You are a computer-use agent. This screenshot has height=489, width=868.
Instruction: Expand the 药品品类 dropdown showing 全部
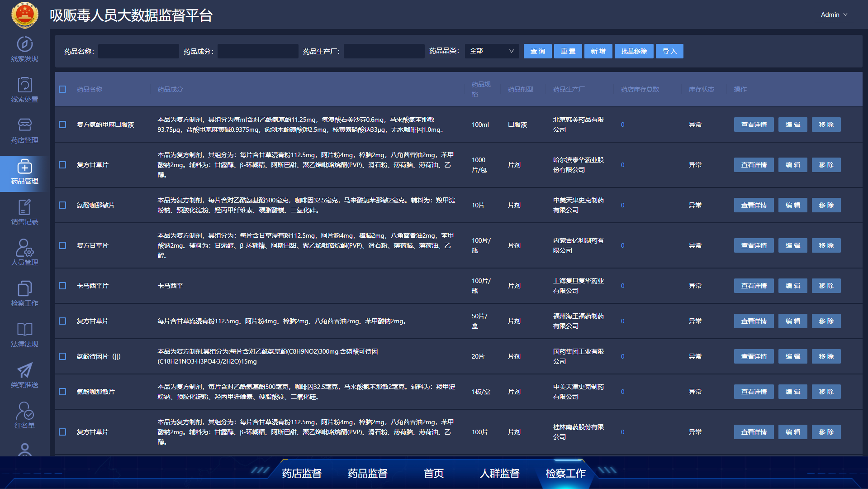point(492,51)
